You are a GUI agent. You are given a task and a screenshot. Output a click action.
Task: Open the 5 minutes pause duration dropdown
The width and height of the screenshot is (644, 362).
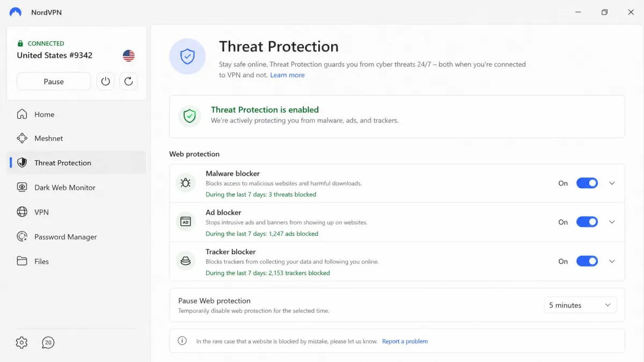[x=580, y=305]
